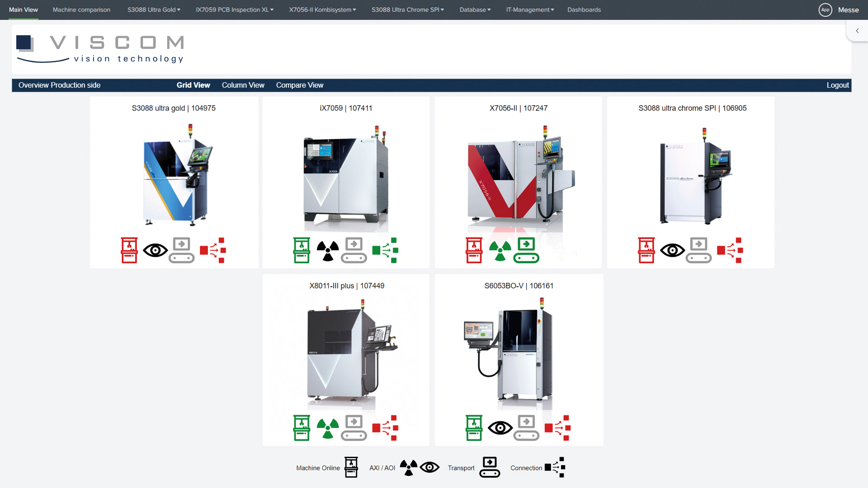This screenshot has width=868, height=488.
Task: Click red connection icon on X8011-III plus card
Action: [385, 427]
